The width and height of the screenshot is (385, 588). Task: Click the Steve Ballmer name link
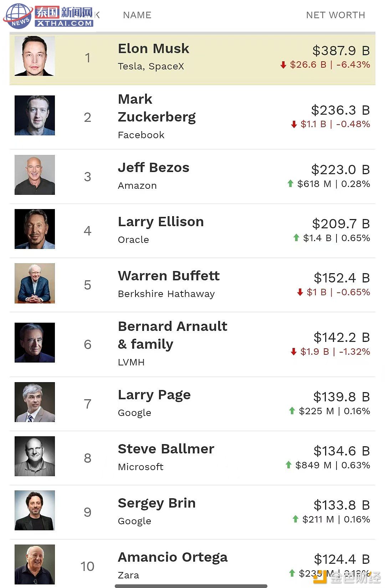click(x=166, y=449)
